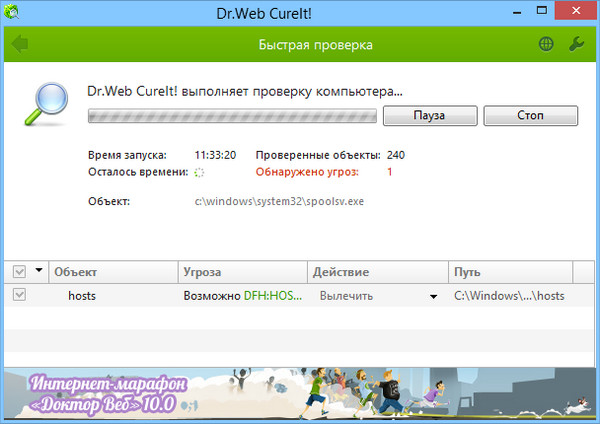Toggle the select-all checkbox in table header
600x424 pixels.
19,272
